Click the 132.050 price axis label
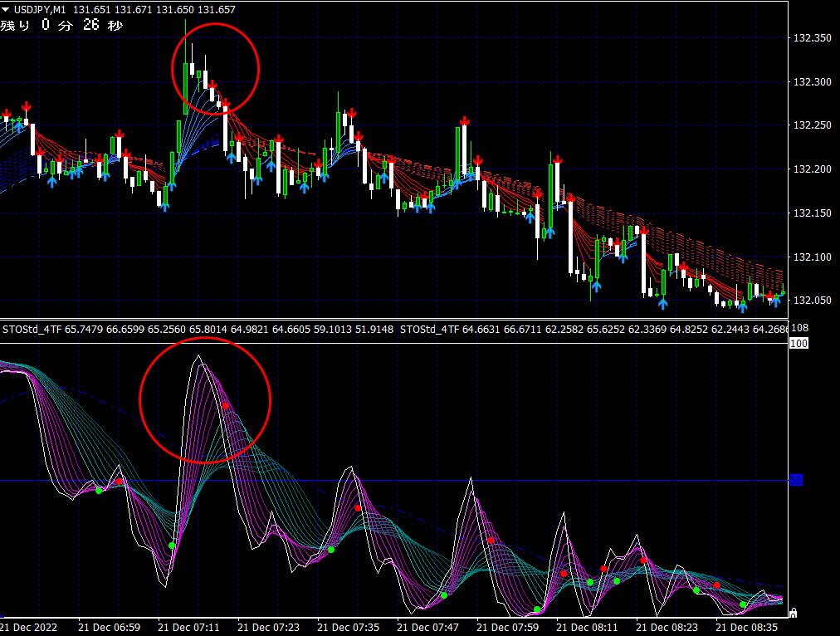Screen dimensions: 840x636 coord(812,301)
